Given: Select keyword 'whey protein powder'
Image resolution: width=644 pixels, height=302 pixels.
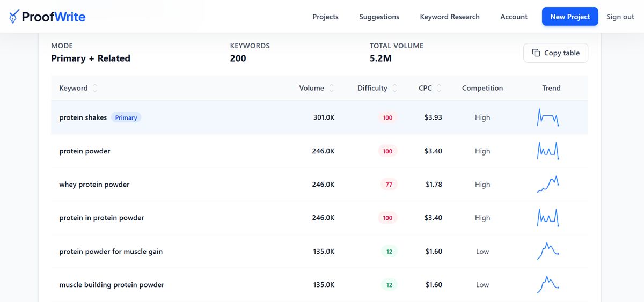Looking at the screenshot, I should [x=94, y=184].
